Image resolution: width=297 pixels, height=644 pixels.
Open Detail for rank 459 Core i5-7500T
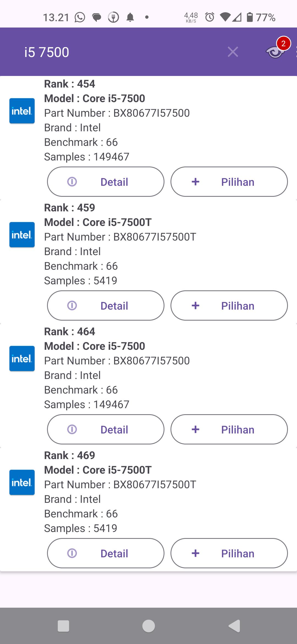click(106, 305)
